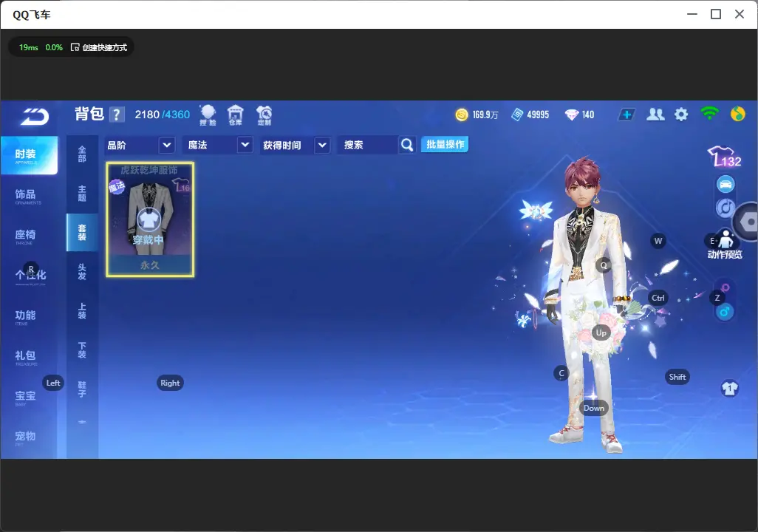The height and width of the screenshot is (532, 758).
Task: Maximize the QQ飞车 window
Action: 716,15
